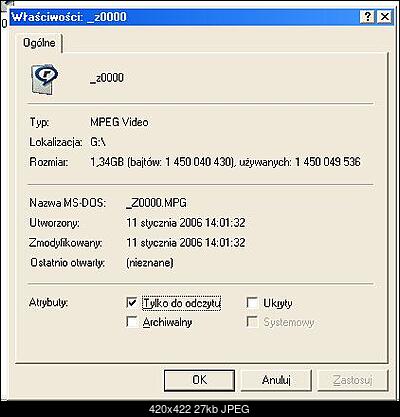Click the MS-DOS name '_Z0000.MPG'
Viewport: 400px width, 417px height.
(x=156, y=203)
